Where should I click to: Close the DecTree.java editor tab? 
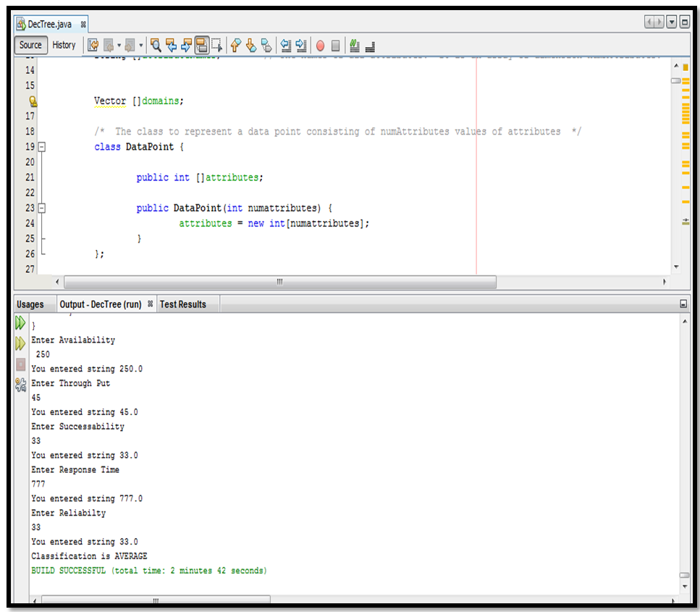pos(84,24)
